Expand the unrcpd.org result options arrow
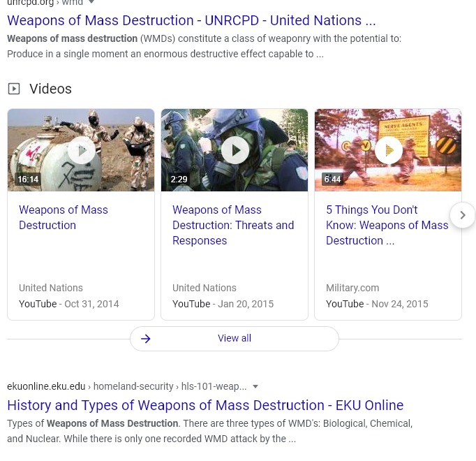Screen dimensions: 476x461 point(91,2)
